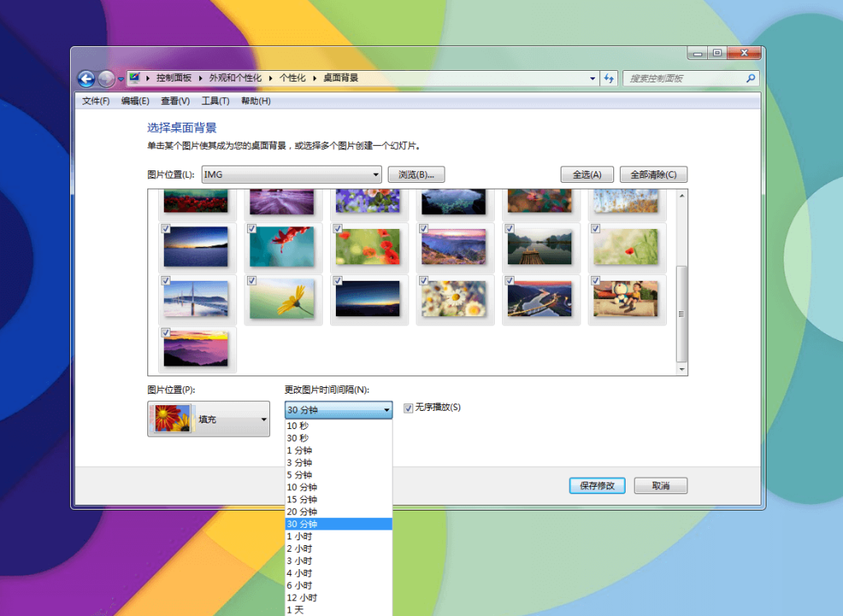Click the 取消 button
Image resolution: width=843 pixels, height=616 pixels.
click(x=661, y=486)
